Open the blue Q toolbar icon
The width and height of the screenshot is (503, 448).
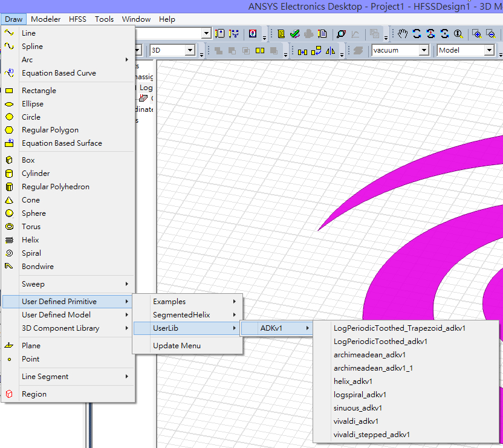[x=253, y=33]
